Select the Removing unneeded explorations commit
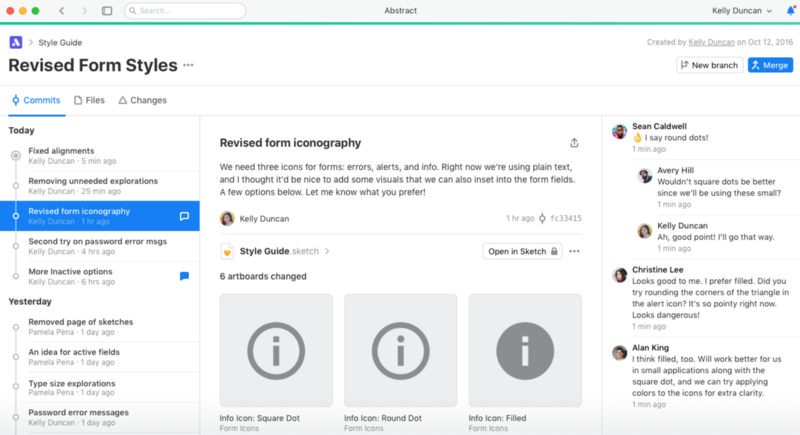The image size is (800, 435). point(100,186)
